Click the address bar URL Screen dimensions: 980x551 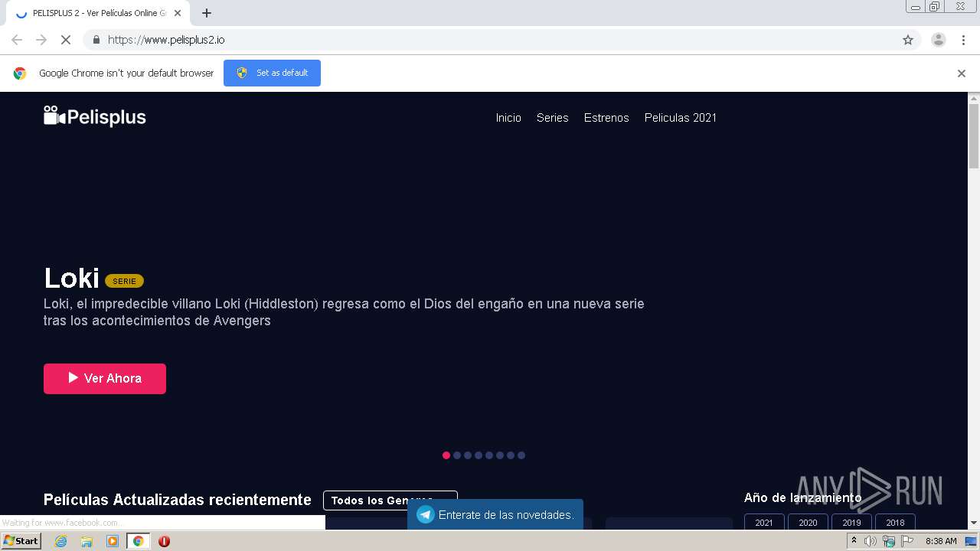(x=166, y=40)
